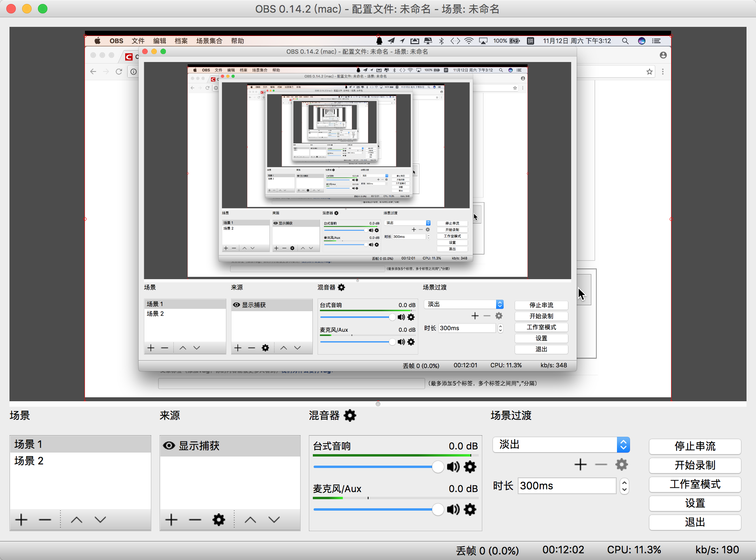
Task: Add a scene transition with plus icon
Action: 581,464
